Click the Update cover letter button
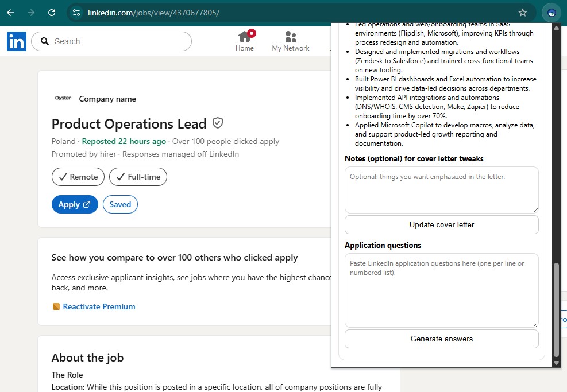Screen dimensions: 567x392 click(x=441, y=224)
